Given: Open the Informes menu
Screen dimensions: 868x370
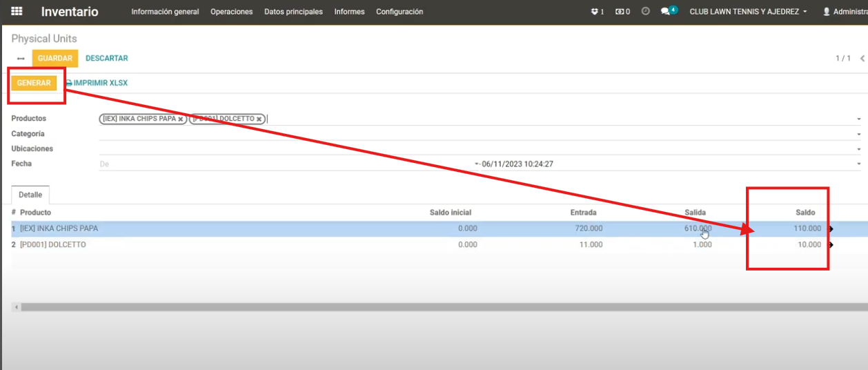Looking at the screenshot, I should pos(349,12).
